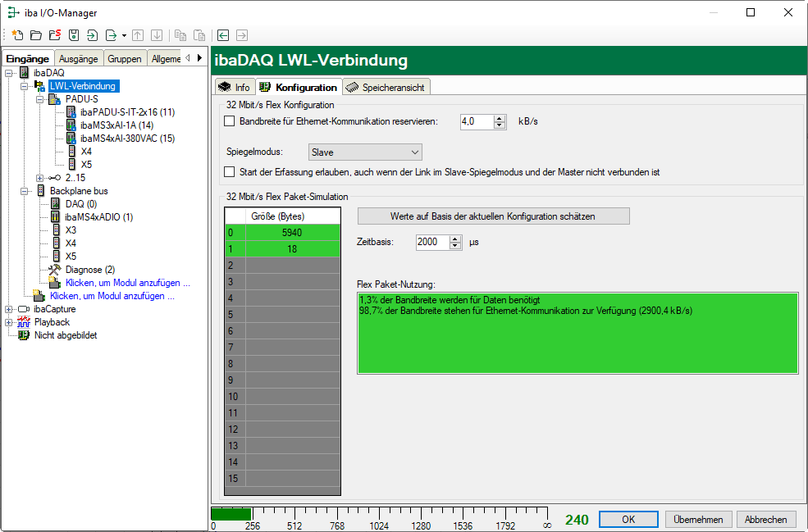Decrease the Zeitbasis value
This screenshot has height=532, width=808.
455,246
